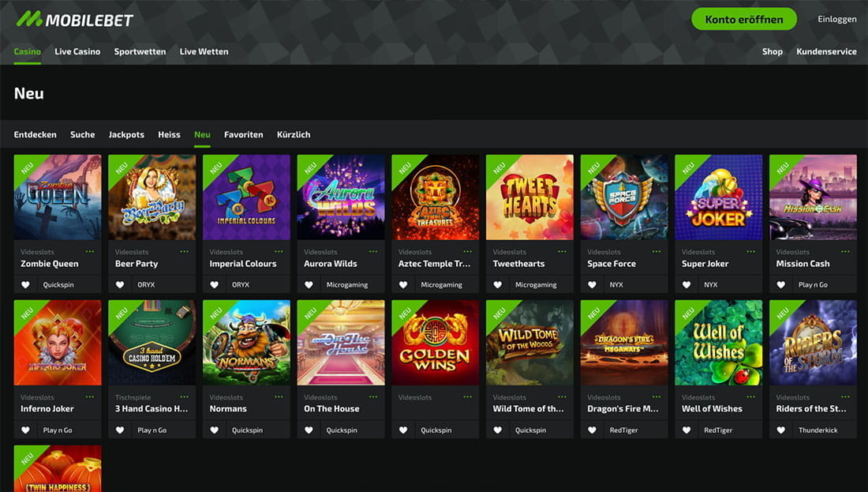Click heart icon on Golden Wins card

pyautogui.click(x=403, y=430)
